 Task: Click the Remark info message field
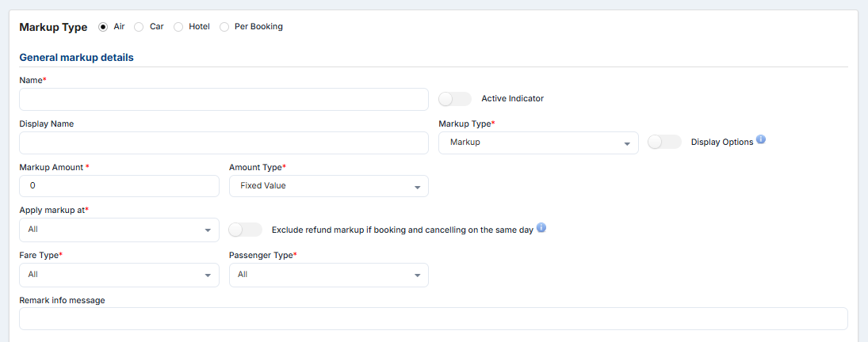pyautogui.click(x=433, y=318)
